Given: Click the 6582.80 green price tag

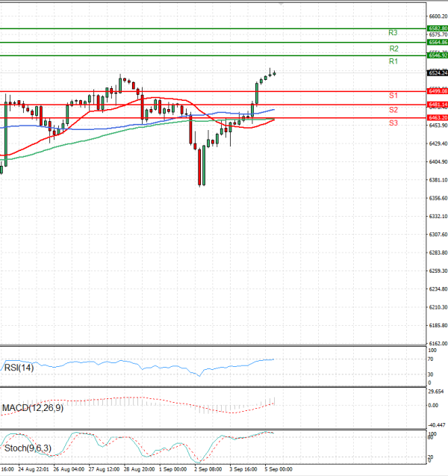Looking at the screenshot, I should pyautogui.click(x=437, y=28).
